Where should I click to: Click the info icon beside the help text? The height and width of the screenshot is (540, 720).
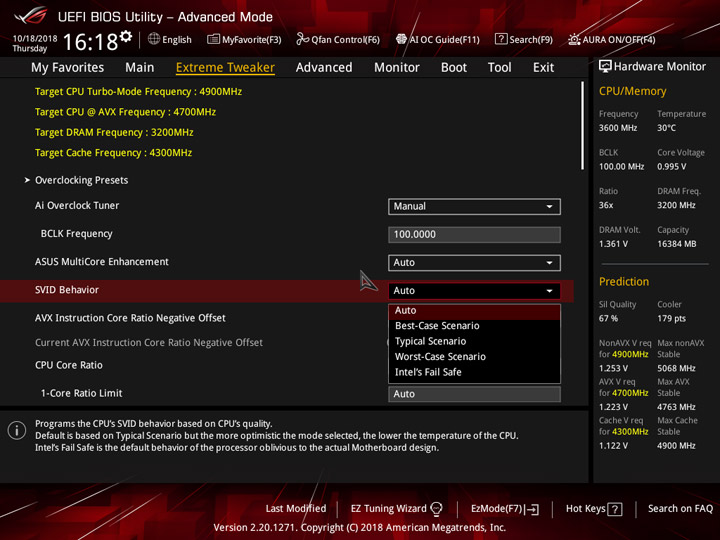17,430
